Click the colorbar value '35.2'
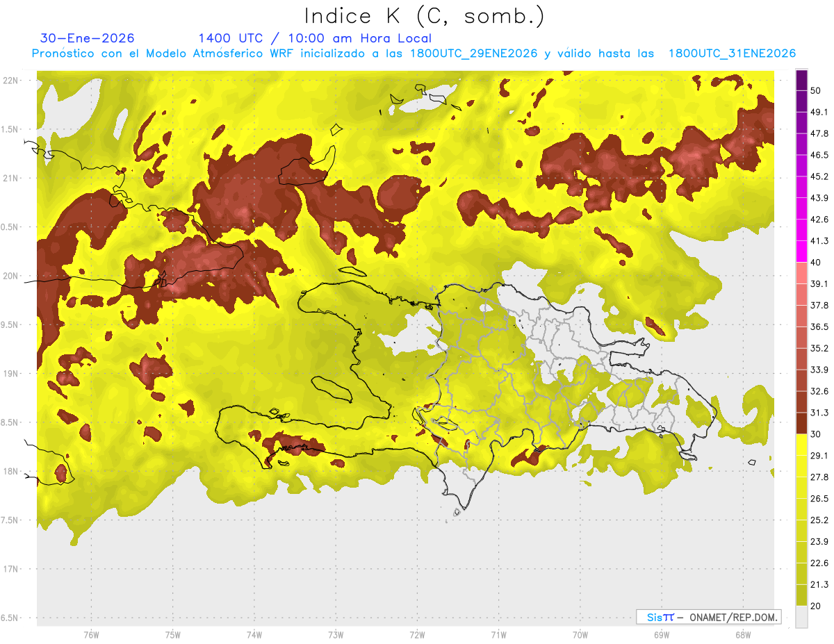The width and height of the screenshot is (834, 644). click(x=819, y=348)
